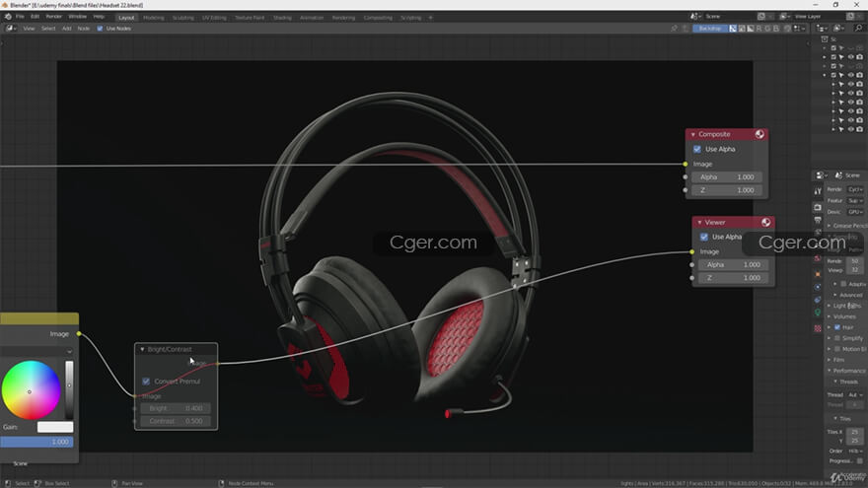The image size is (868, 488).
Task: Switch to the Shading workspace tab
Action: [282, 18]
